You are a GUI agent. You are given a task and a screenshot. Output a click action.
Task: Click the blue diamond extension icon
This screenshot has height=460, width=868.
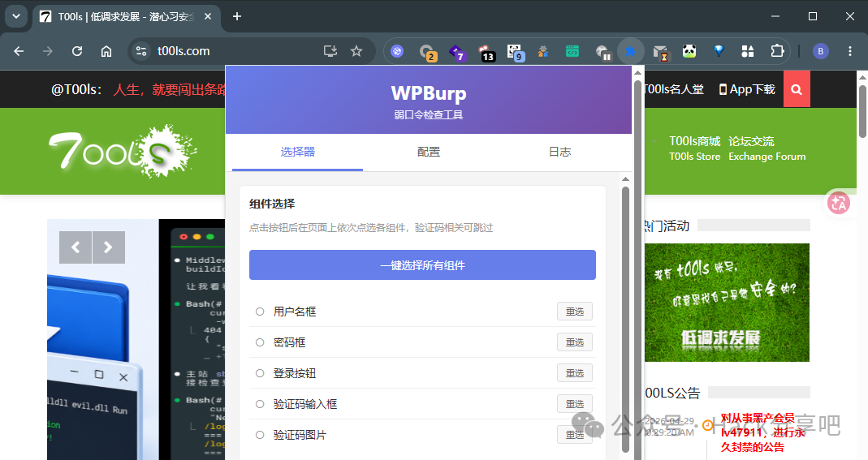pos(719,51)
